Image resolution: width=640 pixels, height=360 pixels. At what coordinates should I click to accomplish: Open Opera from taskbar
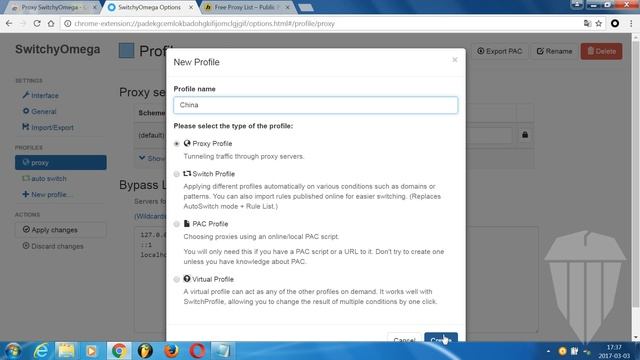197,351
